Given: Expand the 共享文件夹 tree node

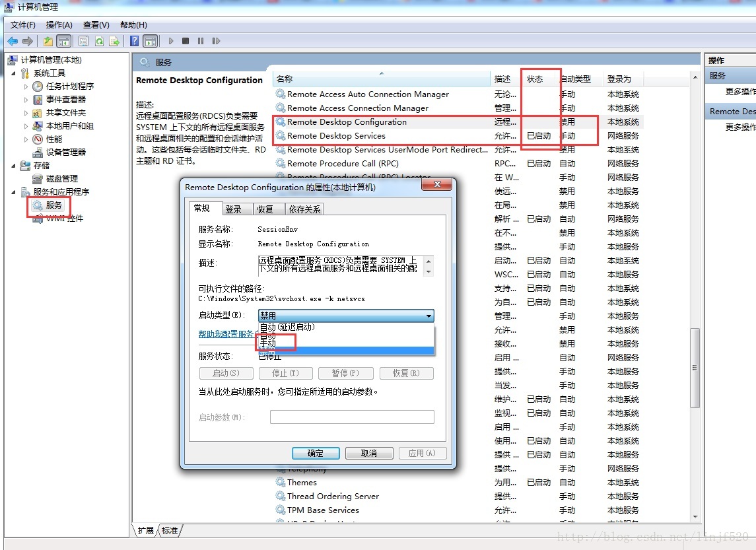Looking at the screenshot, I should point(26,114).
